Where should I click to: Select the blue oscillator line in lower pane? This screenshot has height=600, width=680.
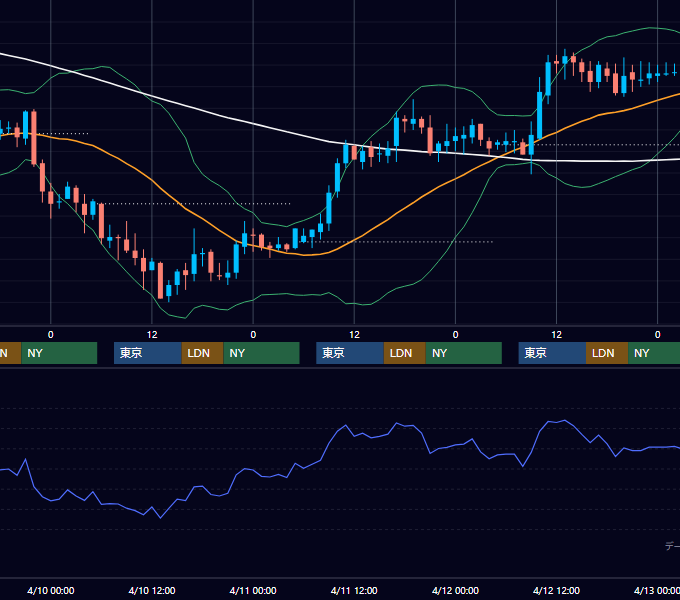coord(330,444)
